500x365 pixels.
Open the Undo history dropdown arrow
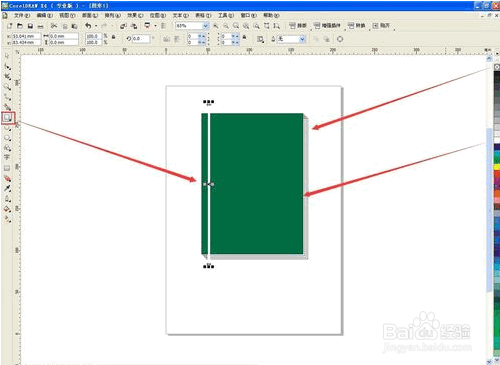point(96,26)
